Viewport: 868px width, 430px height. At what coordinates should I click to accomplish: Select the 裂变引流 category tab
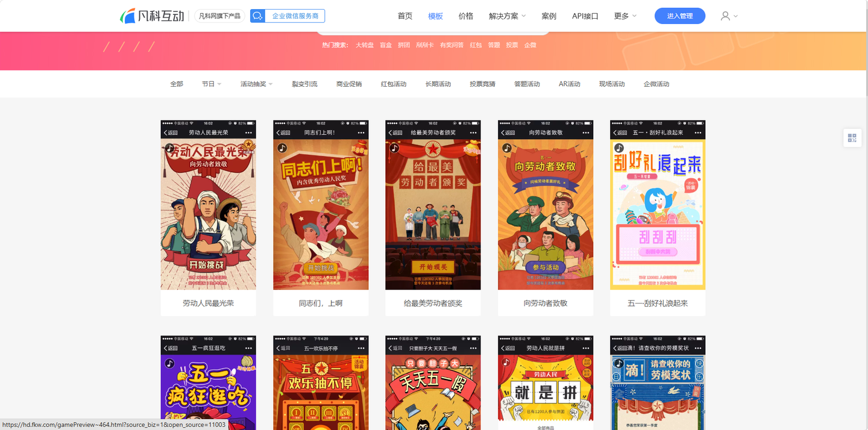[x=304, y=84]
